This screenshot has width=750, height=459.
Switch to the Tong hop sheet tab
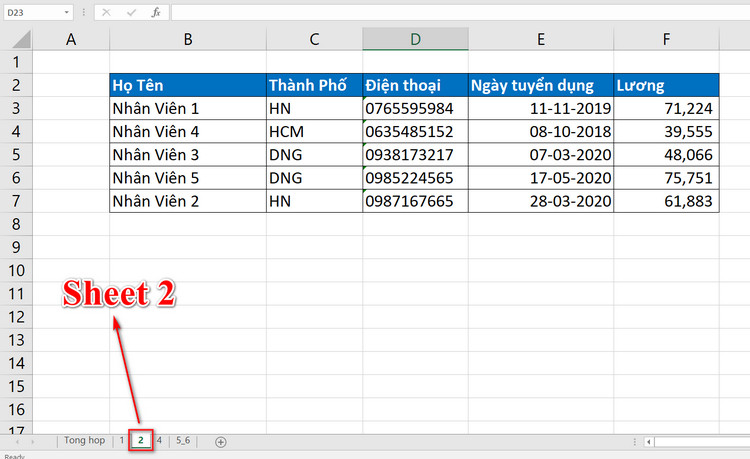pyautogui.click(x=85, y=440)
